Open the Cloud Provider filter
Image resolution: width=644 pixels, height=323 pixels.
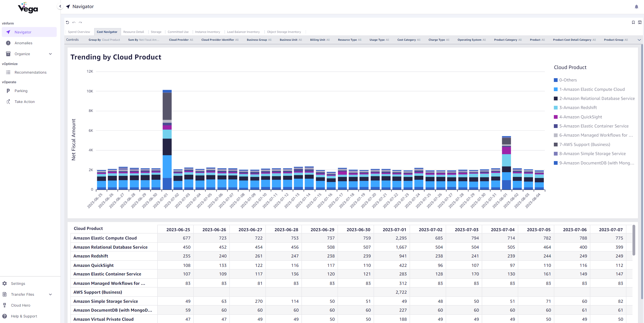(181, 40)
